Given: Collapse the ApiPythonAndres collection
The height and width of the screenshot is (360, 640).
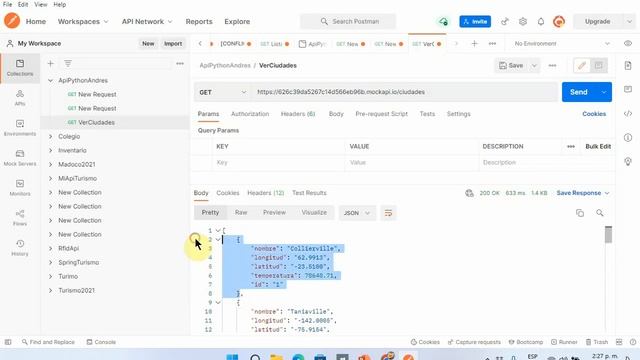Looking at the screenshot, I should point(51,80).
